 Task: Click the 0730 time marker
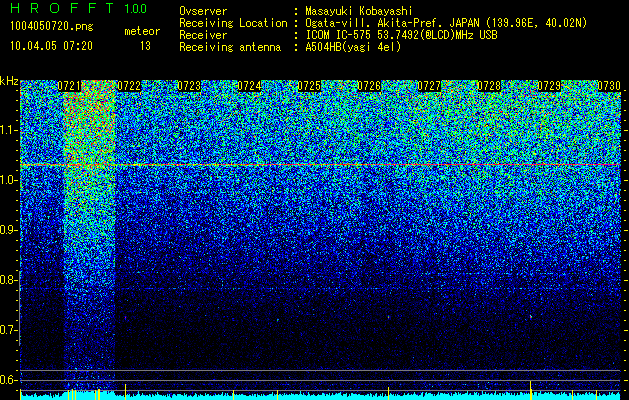609,86
